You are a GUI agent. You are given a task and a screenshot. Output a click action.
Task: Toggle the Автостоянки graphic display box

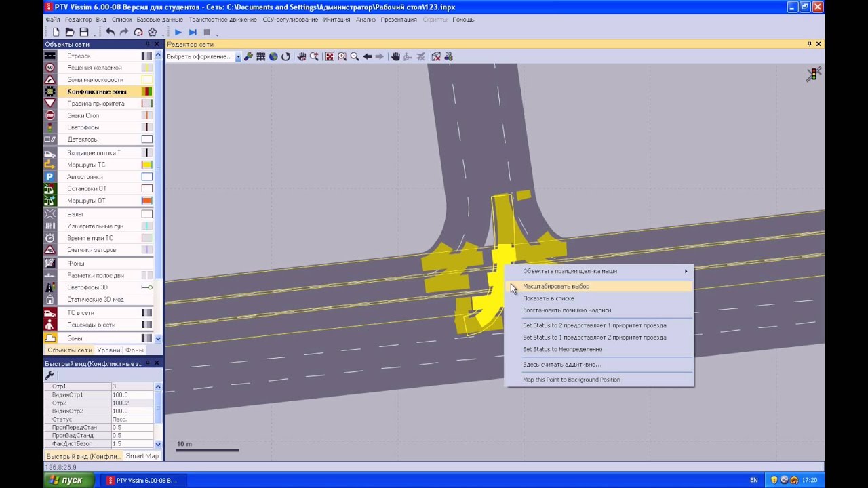146,176
